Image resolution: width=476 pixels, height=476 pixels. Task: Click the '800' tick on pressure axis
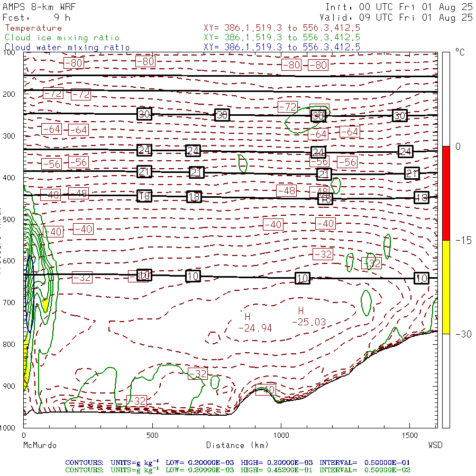coord(9,344)
